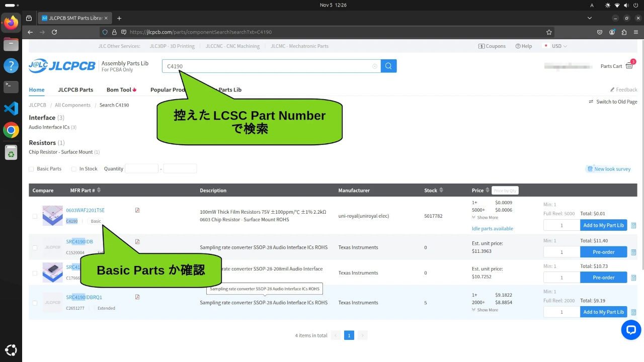
Task: Click the Price by Qty input field
Action: (505, 191)
